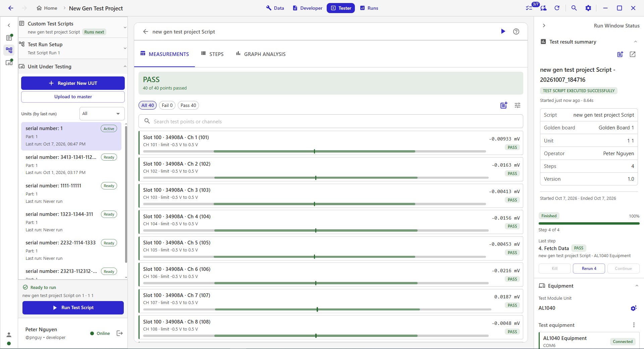
Task: Open the task checklist icon with 3/7 badge
Action: [x=529, y=8]
